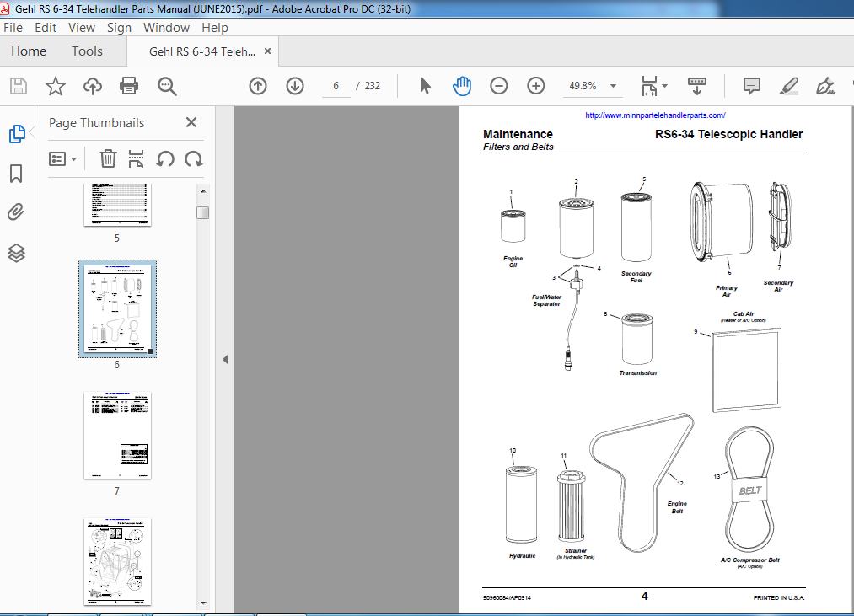Image resolution: width=854 pixels, height=616 pixels.
Task: Click thumbnail scrollbar up arrow
Action: pyautogui.click(x=203, y=191)
